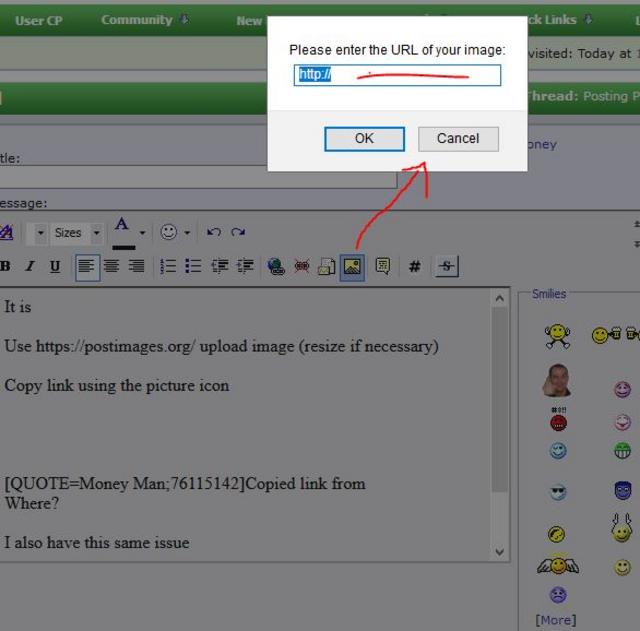Image resolution: width=640 pixels, height=631 pixels.
Task: Decrease indent of text
Action: (x=220, y=266)
